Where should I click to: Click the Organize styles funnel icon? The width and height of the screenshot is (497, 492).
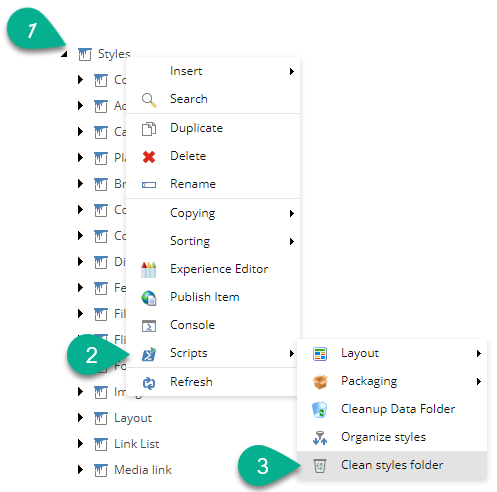tap(320, 438)
